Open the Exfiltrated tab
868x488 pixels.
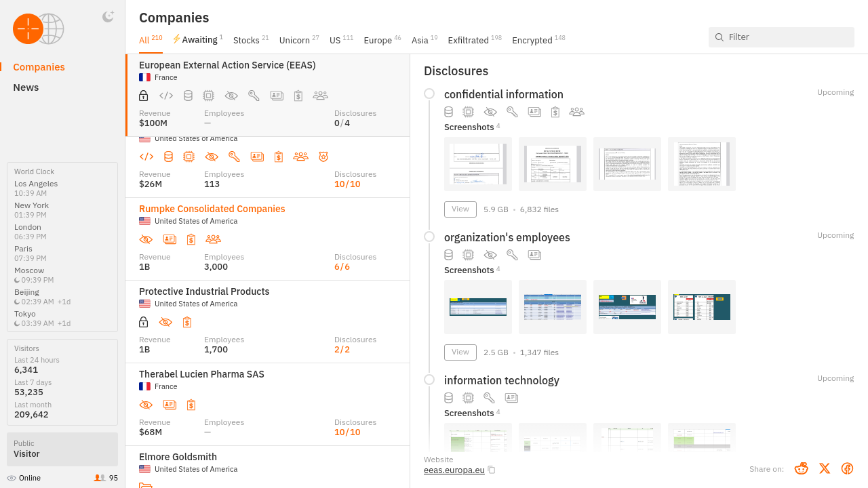[469, 40]
